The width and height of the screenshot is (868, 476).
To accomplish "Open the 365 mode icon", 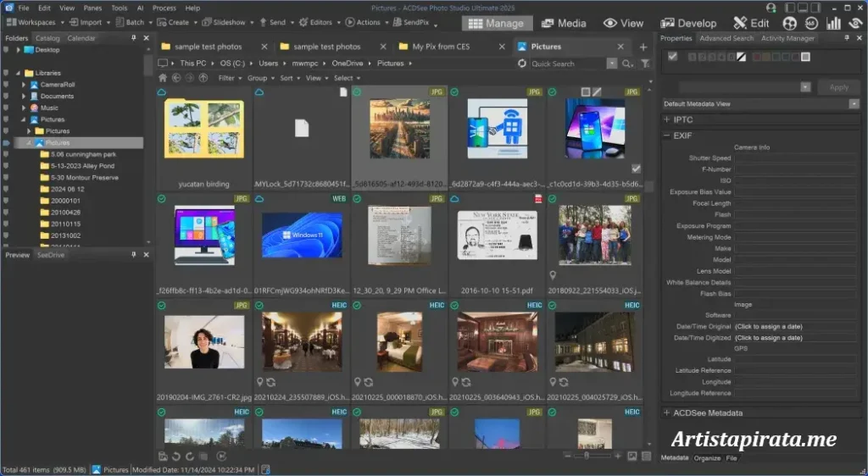I will pos(811,23).
